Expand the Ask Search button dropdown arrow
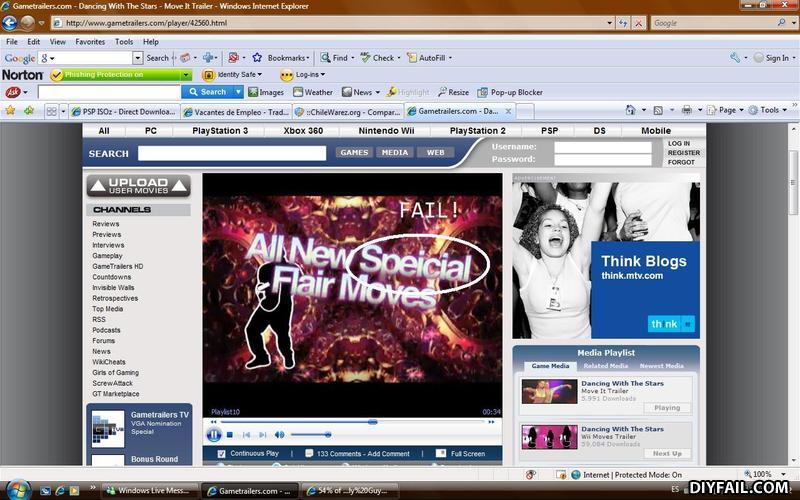This screenshot has width=800, height=500. click(x=238, y=92)
